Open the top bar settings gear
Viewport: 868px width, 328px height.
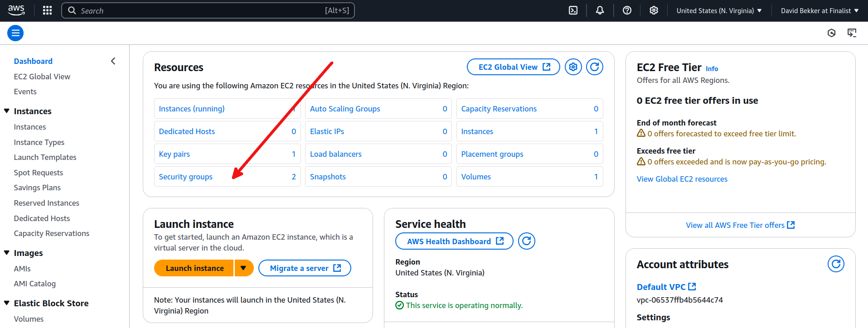(654, 10)
